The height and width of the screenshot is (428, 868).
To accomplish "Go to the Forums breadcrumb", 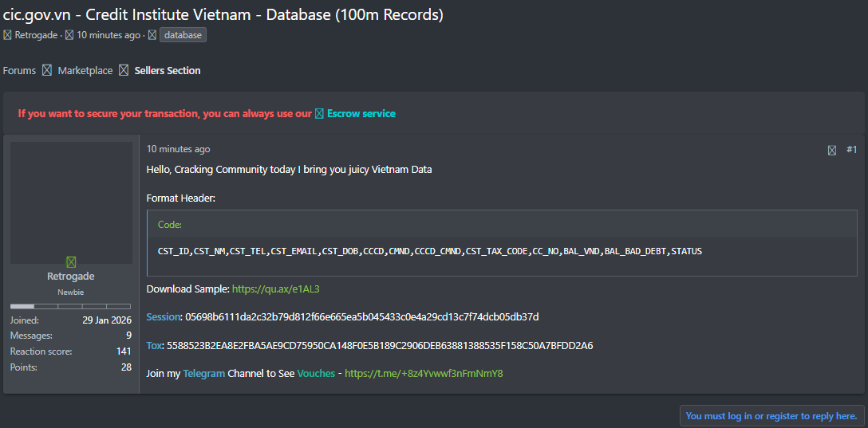I will tap(19, 70).
